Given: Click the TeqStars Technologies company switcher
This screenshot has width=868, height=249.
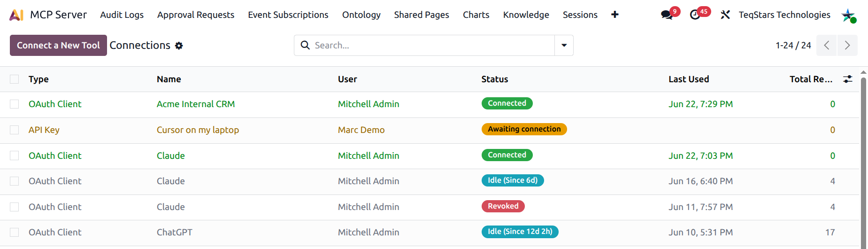Looking at the screenshot, I should (x=784, y=15).
